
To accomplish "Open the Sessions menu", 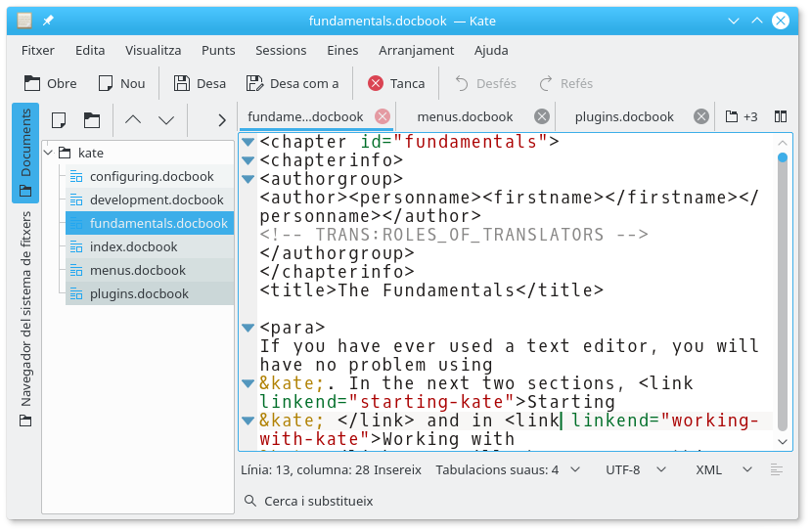I will 281,50.
